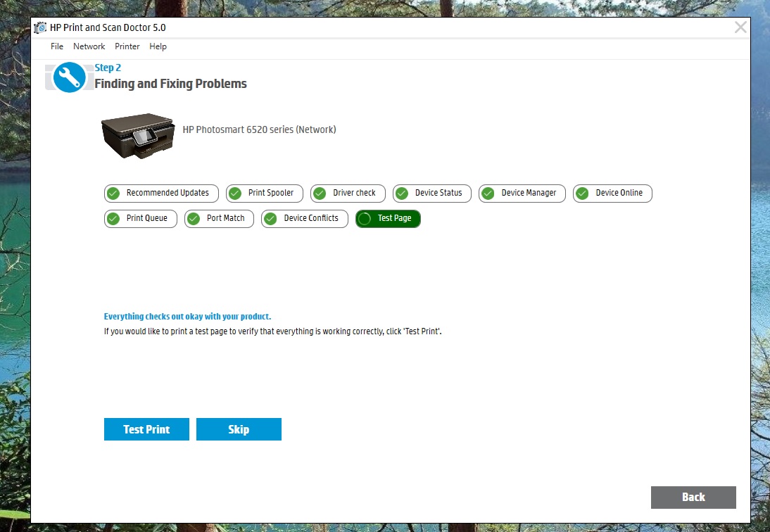Close the HP Print and Scan Doctor window
The height and width of the screenshot is (532, 770).
740,27
